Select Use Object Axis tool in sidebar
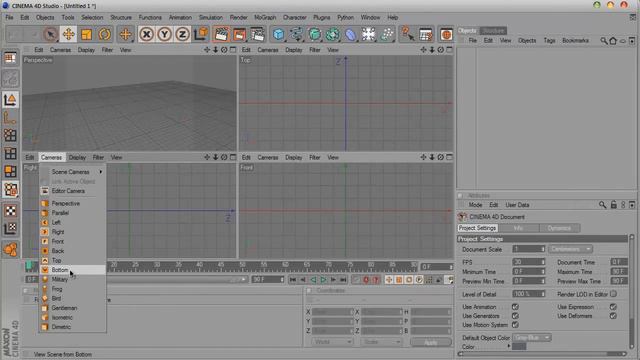 [x=10, y=118]
